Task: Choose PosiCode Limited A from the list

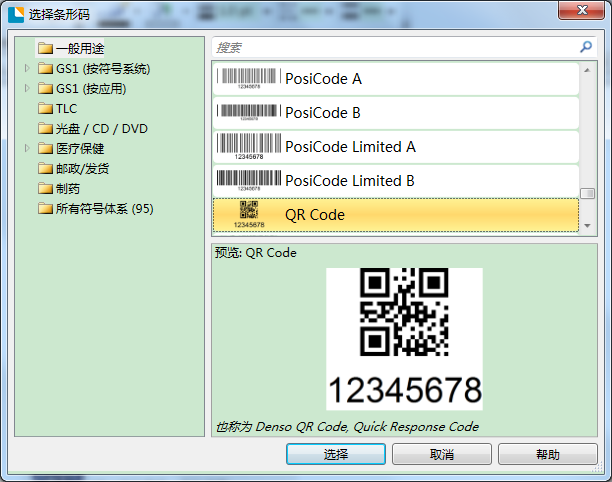Action: (396, 146)
